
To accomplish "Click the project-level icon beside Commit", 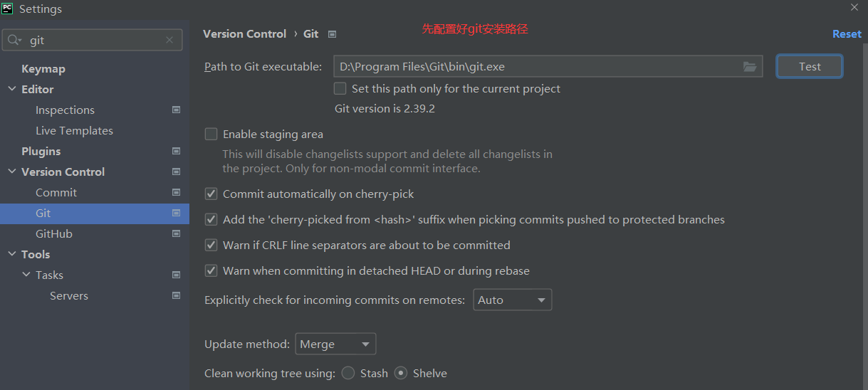I will pyautogui.click(x=176, y=192).
